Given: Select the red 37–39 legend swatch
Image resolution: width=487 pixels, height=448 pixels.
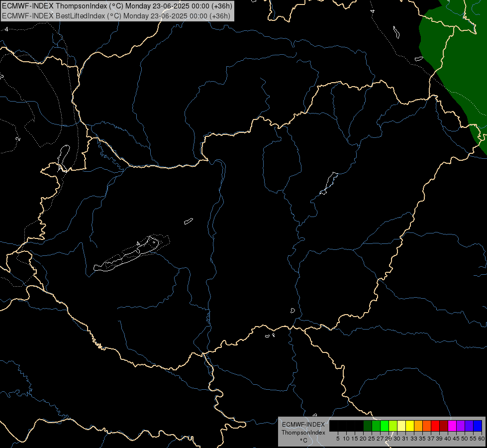Looking at the screenshot, I should pos(435,426).
